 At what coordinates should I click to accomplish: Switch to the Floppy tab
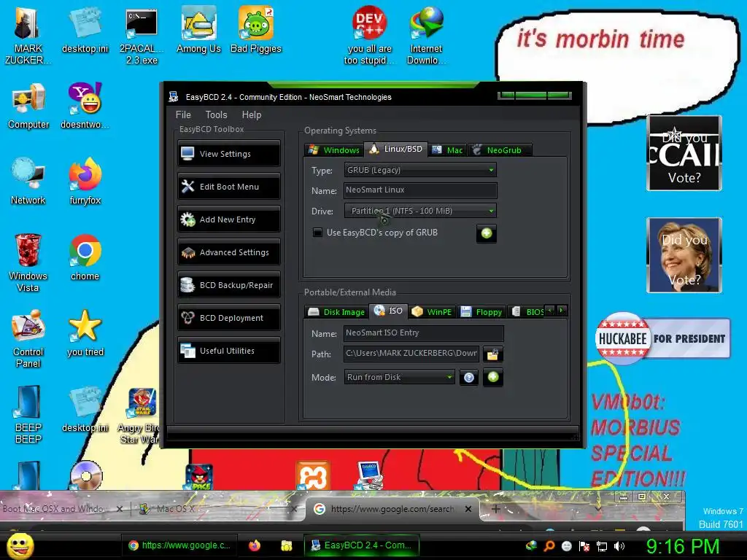[481, 312]
